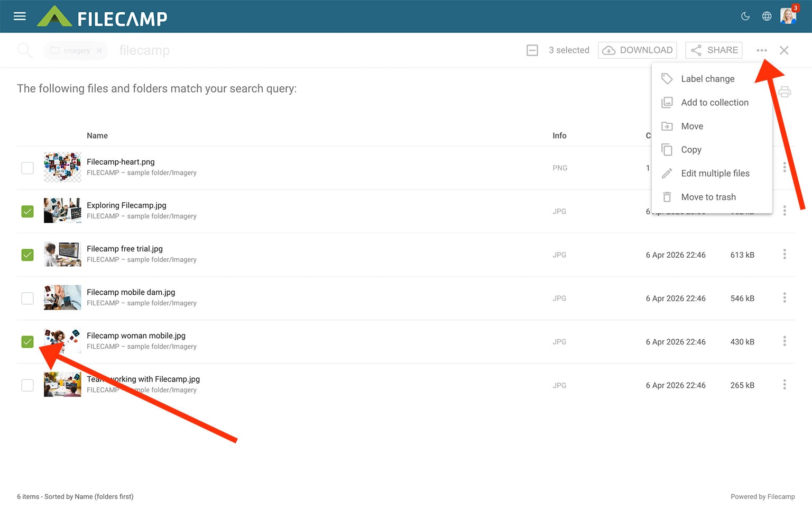Choose Move to trash from menu

pyautogui.click(x=708, y=197)
